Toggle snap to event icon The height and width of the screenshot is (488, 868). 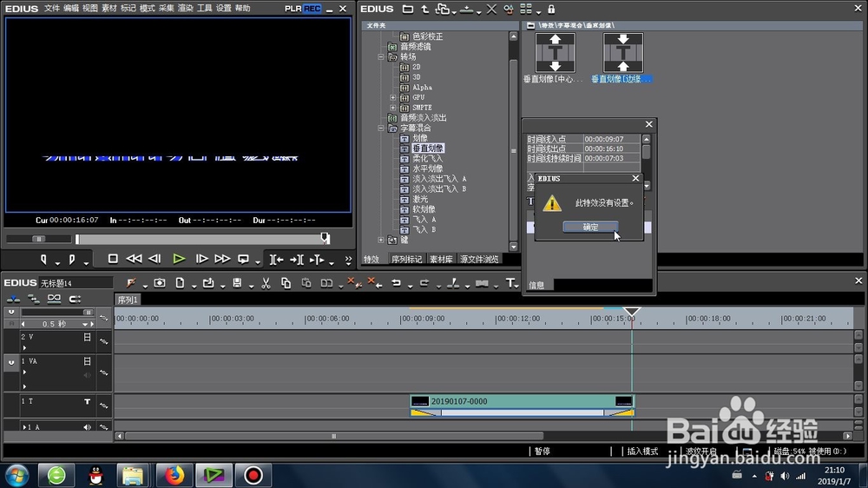pos(75,299)
